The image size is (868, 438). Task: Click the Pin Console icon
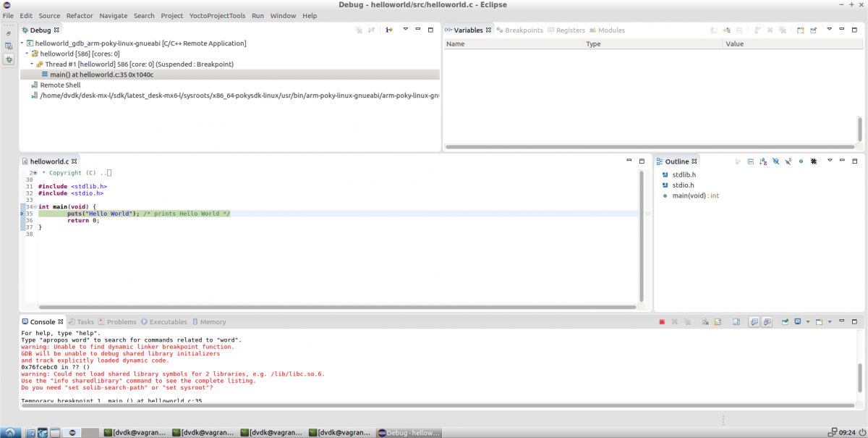[x=785, y=322]
